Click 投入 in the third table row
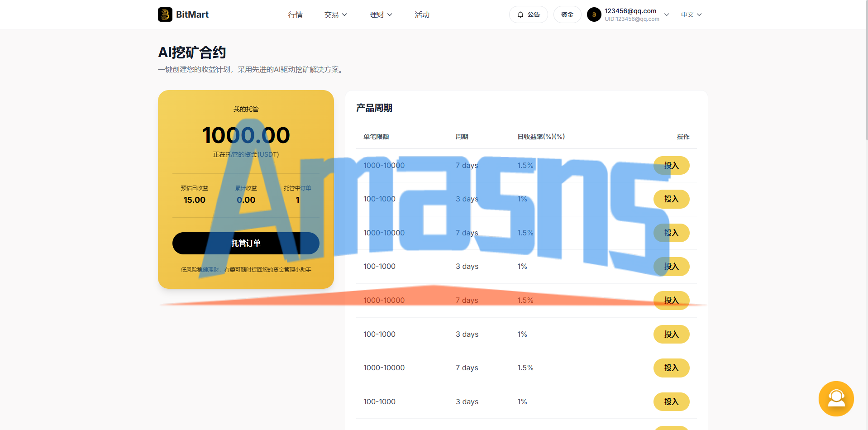Screen dimensions: 868x430 click(671, 233)
